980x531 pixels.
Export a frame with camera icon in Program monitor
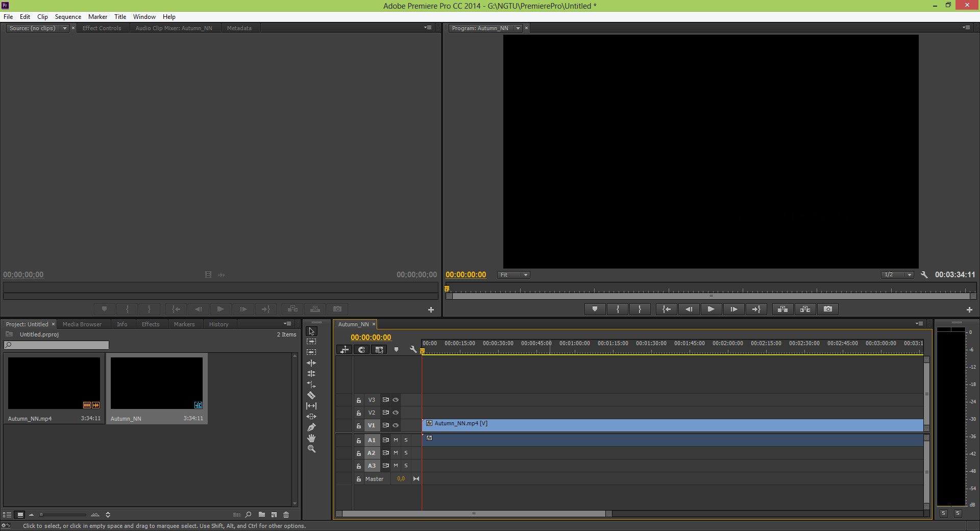click(x=828, y=309)
